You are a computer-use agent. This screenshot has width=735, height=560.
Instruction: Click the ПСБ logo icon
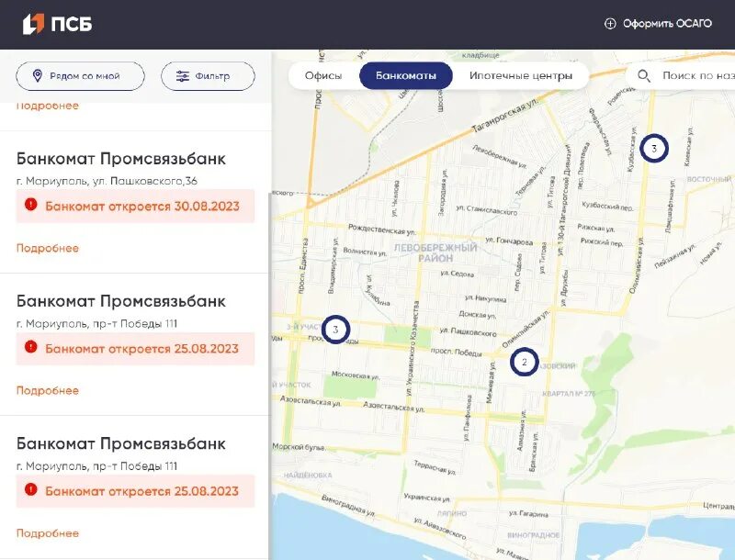39,24
